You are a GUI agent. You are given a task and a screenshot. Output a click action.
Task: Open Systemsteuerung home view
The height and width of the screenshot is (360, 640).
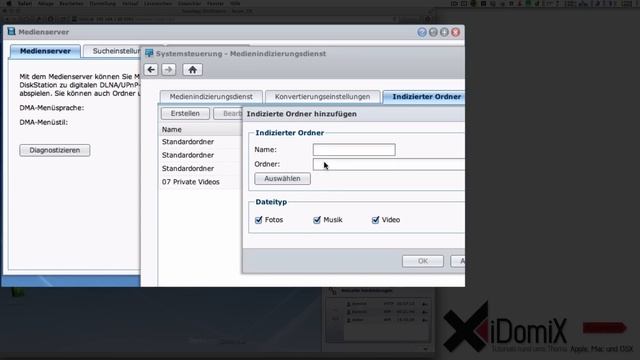coord(192,70)
